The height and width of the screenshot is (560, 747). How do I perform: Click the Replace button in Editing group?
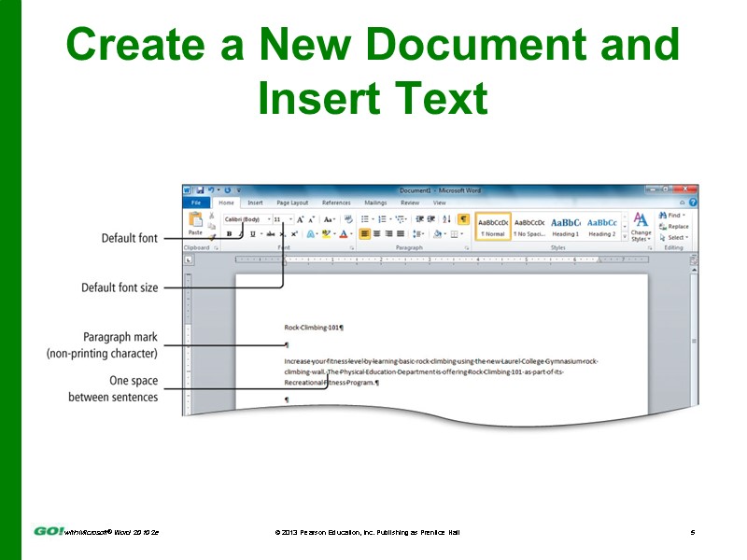(680, 225)
